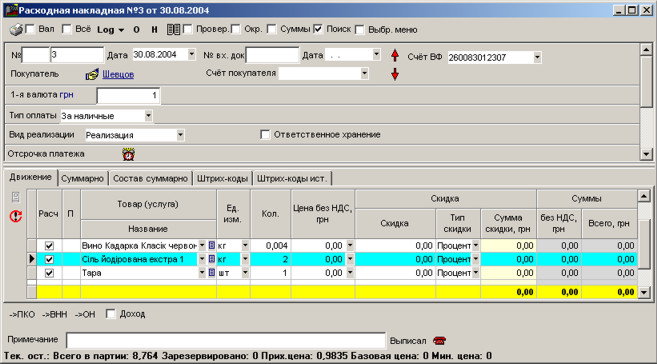Click the blue card icon in the Сіль йодірована row
Image resolution: width=657 pixels, height=364 pixels.
click(x=212, y=259)
